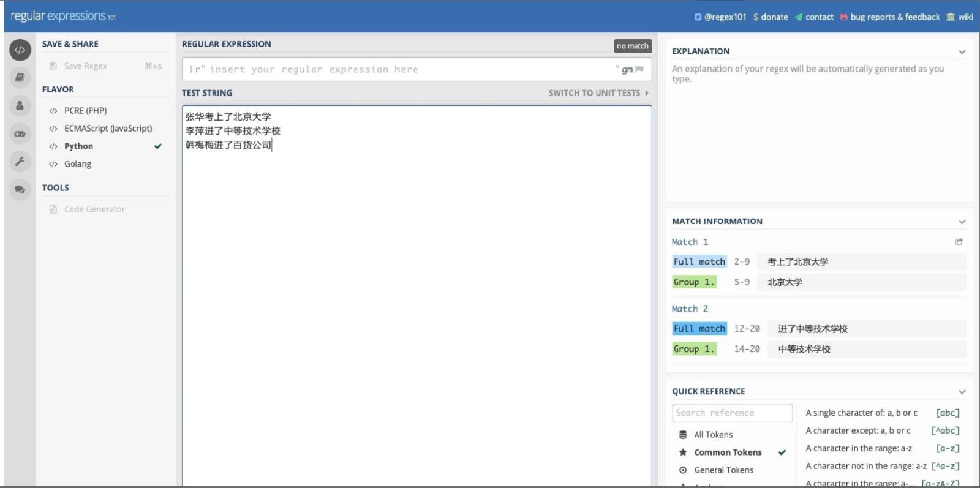
Task: Click the Search reference field
Action: 733,413
